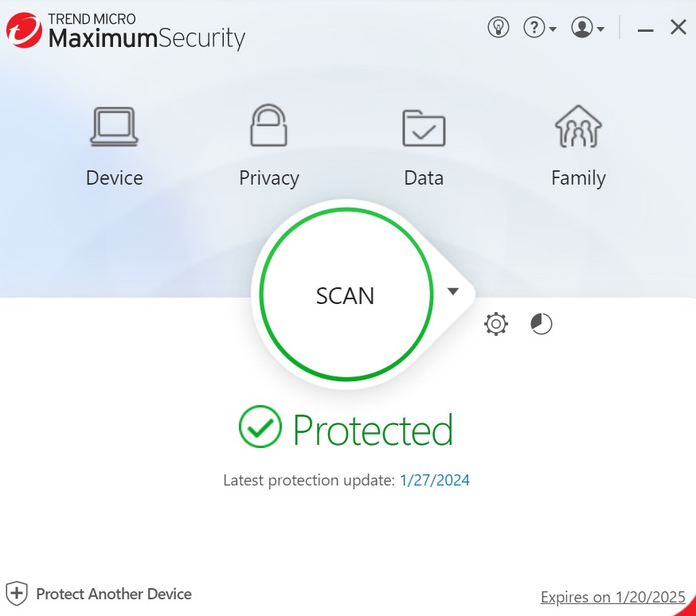
Task: Minimize the Maximum Security window
Action: click(x=646, y=29)
